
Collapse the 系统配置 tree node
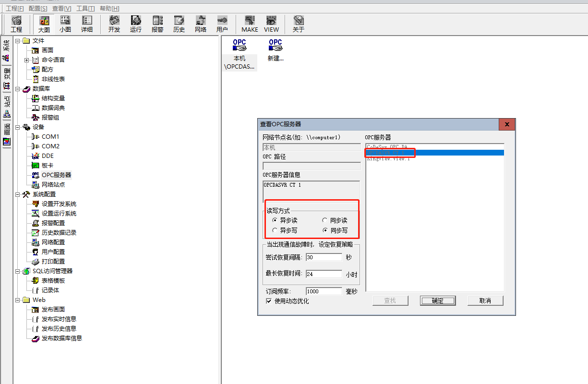click(x=18, y=194)
